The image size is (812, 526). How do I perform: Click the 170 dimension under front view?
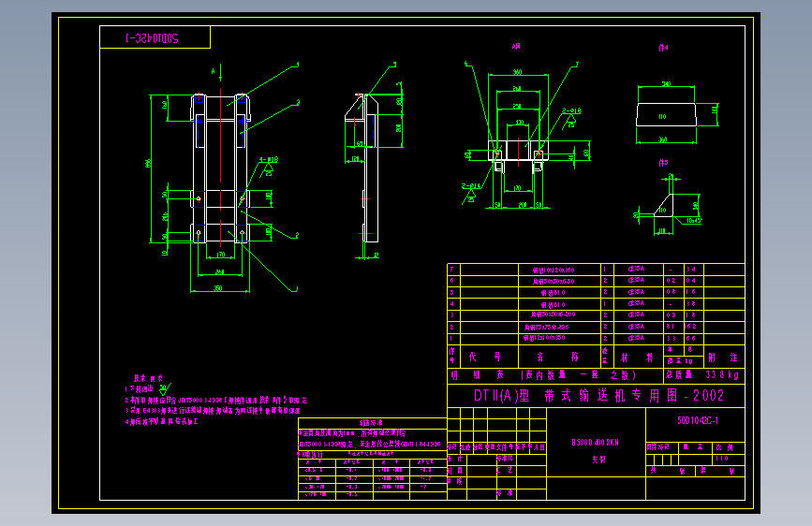(221, 255)
